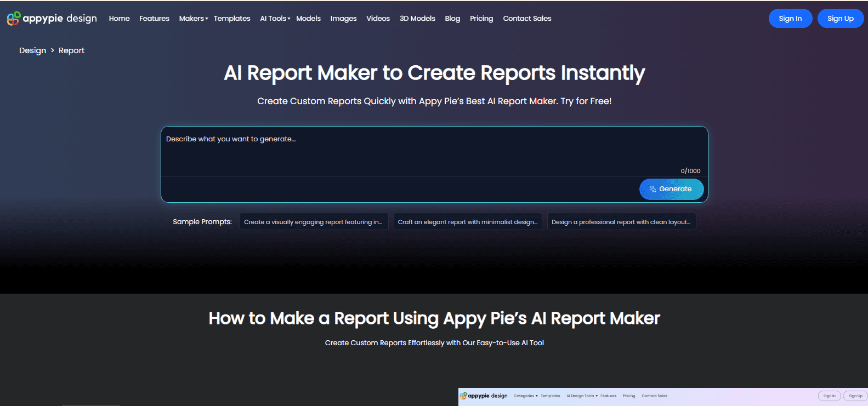The height and width of the screenshot is (406, 868).
Task: Click the Sign Up button
Action: (x=841, y=19)
